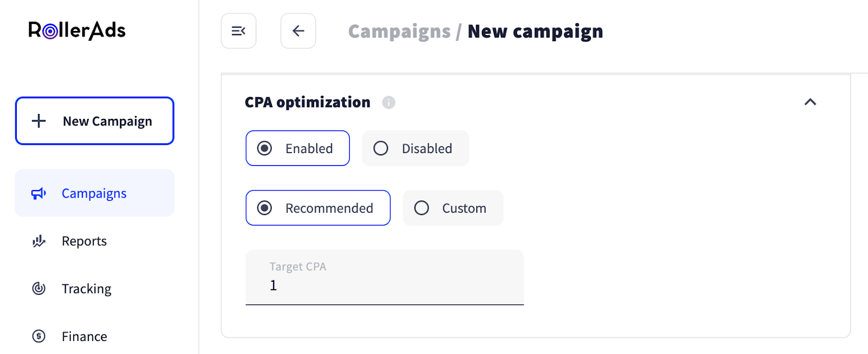
Task: Click the back arrow button
Action: pos(298,31)
